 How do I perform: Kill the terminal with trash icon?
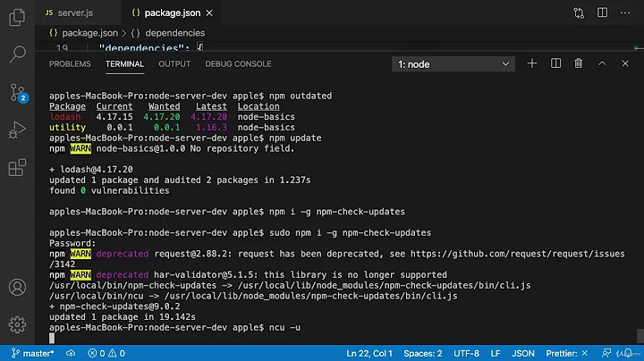coord(579,63)
